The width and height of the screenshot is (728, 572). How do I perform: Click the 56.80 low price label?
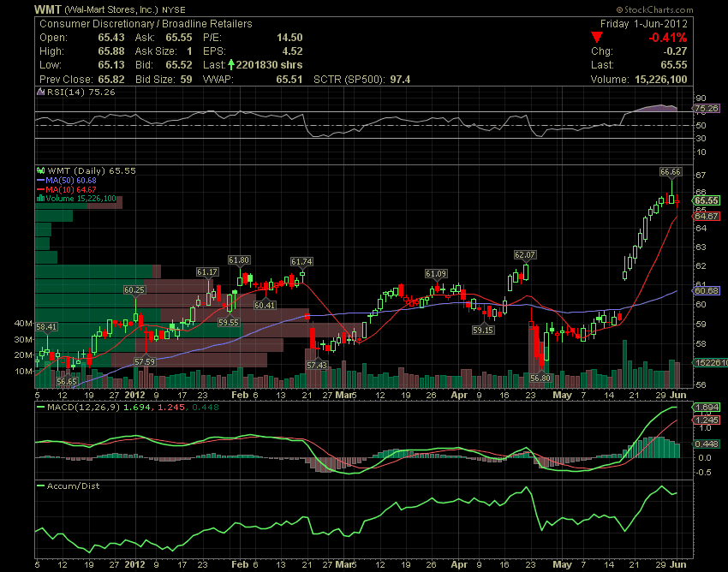point(540,378)
